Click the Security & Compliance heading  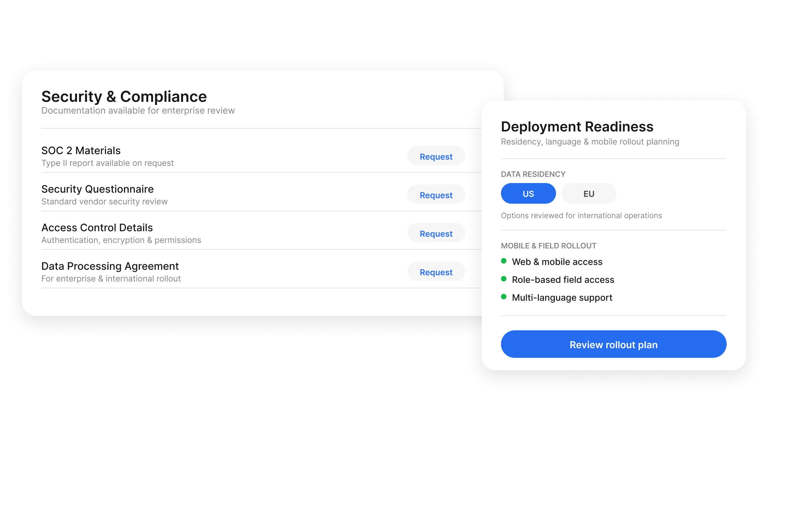(x=124, y=96)
